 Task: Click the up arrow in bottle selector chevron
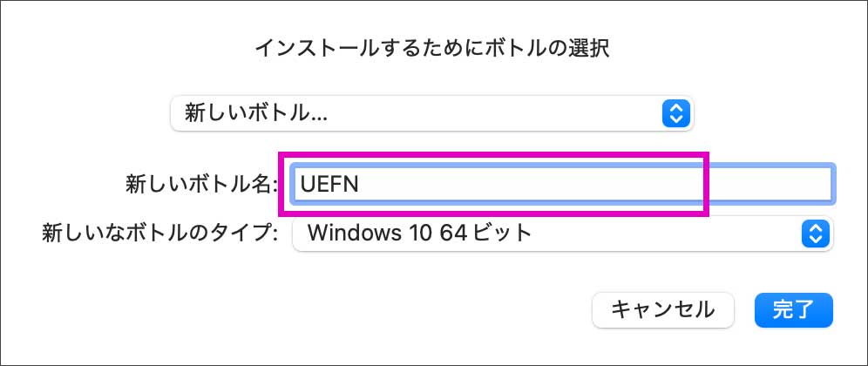coord(676,107)
